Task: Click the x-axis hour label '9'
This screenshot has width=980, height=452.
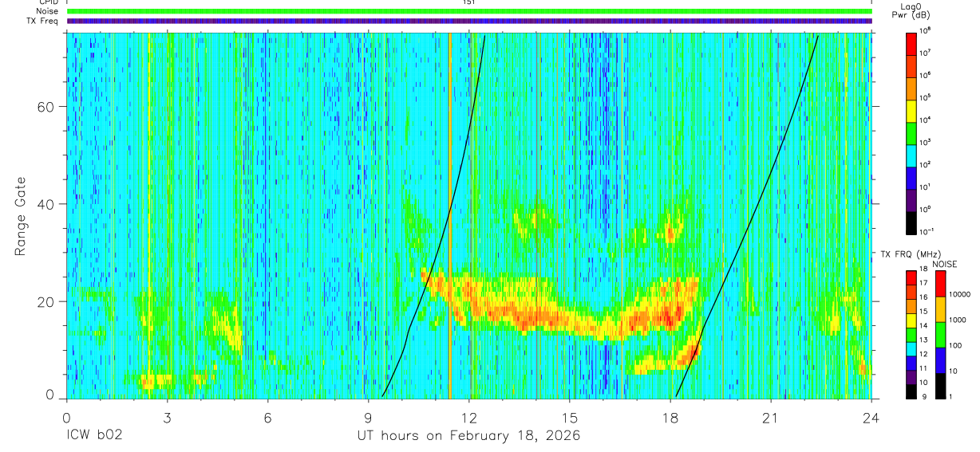Action: [x=369, y=417]
